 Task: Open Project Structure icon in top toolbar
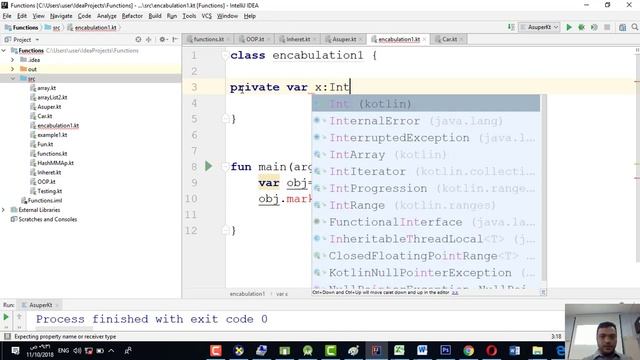click(622, 27)
